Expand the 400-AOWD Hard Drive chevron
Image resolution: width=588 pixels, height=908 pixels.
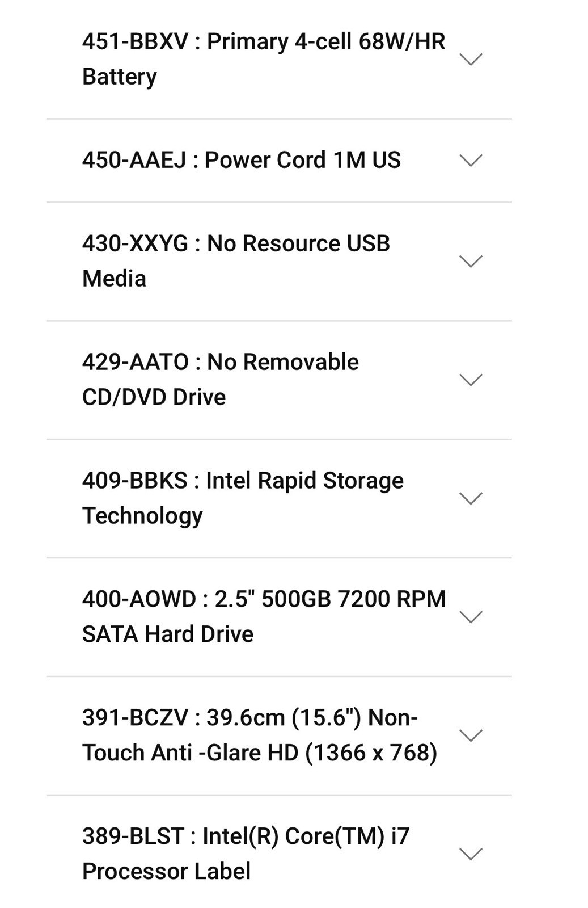pyautogui.click(x=471, y=617)
